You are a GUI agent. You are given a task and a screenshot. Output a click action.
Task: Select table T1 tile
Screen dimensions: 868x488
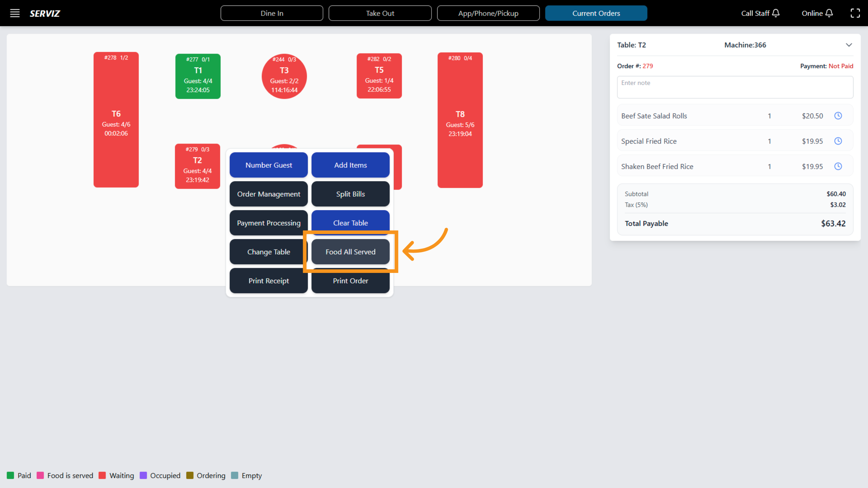pyautogui.click(x=198, y=76)
